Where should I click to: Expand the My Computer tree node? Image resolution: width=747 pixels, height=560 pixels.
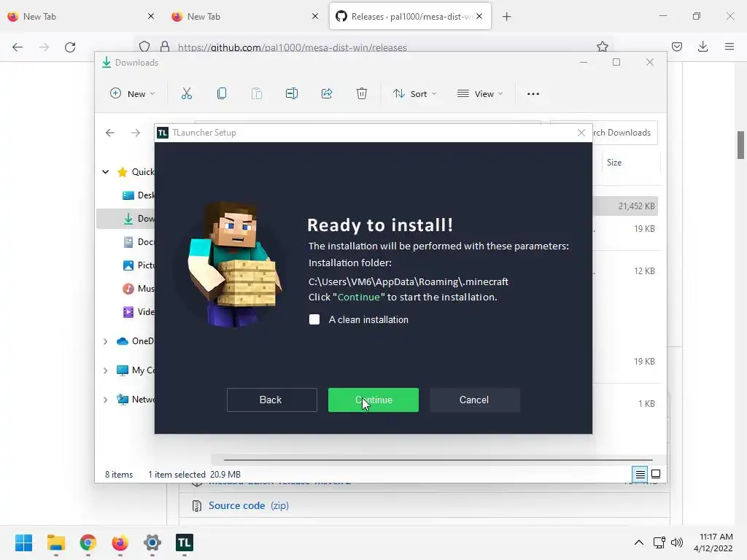coord(105,370)
